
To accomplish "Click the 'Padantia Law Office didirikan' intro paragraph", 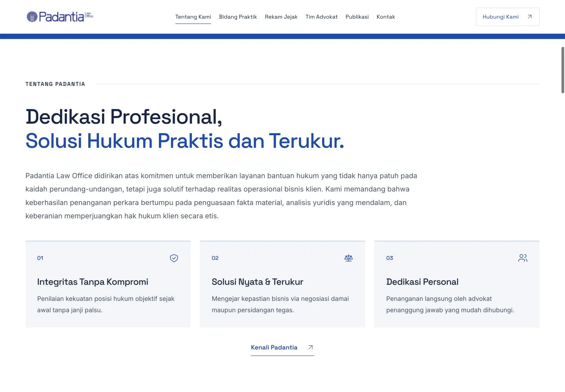I will [x=221, y=196].
